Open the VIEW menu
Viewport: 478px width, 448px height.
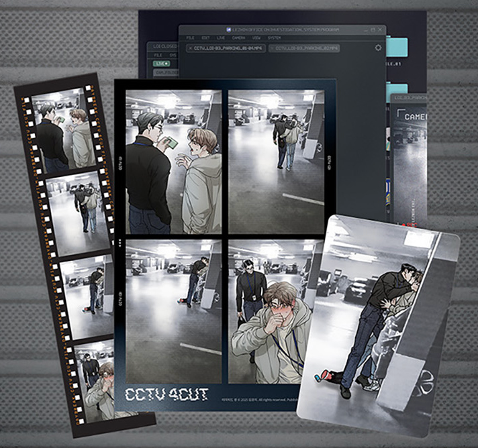pos(256,38)
